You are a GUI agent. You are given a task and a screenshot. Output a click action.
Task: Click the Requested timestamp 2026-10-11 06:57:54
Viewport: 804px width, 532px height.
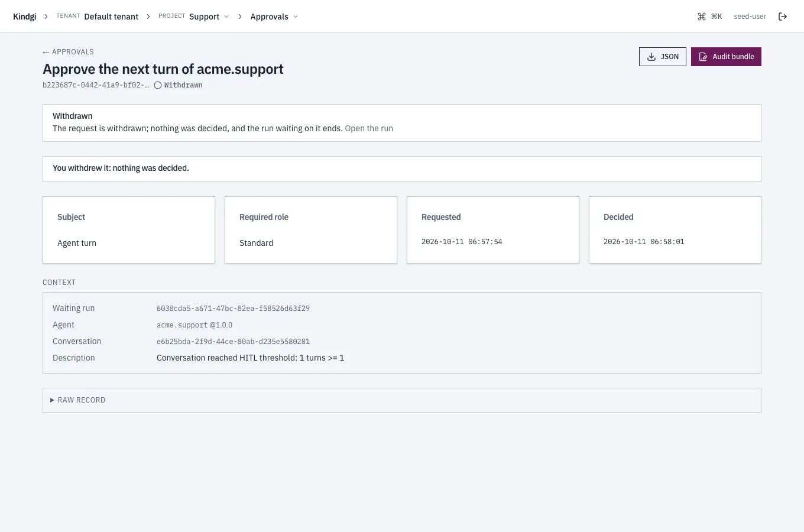pyautogui.click(x=462, y=242)
